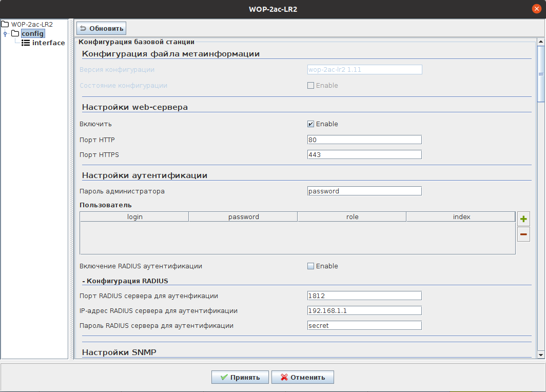Click the Отменить cancel button
Viewport: 546px width, 392px height.
302,377
